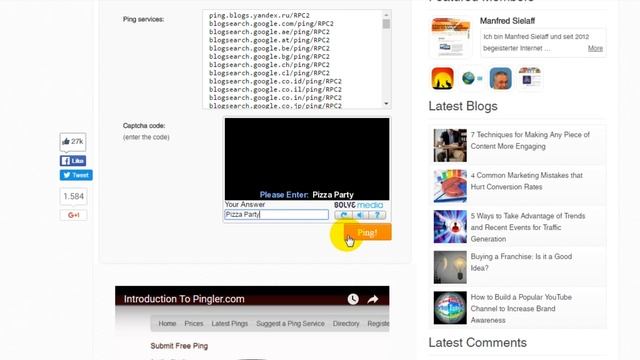Open 4 Common Marketing Mistakes blog link
This screenshot has height=360, width=640.
pos(527,181)
